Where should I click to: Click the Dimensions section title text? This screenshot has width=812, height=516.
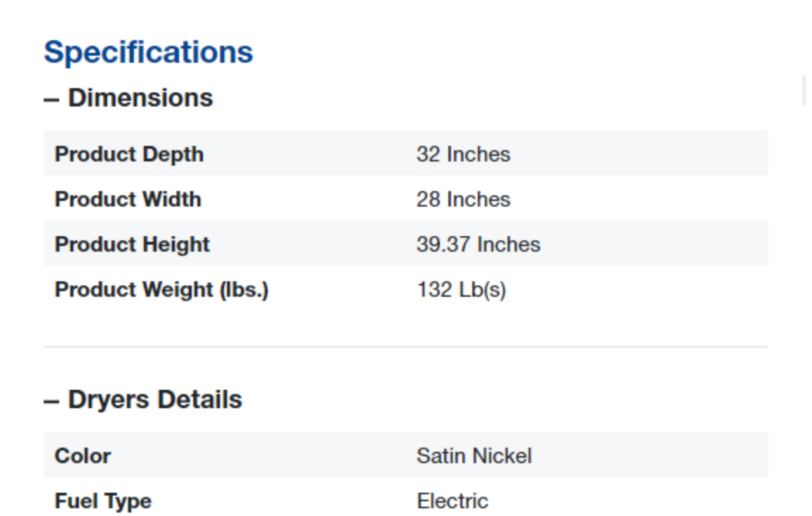[140, 98]
